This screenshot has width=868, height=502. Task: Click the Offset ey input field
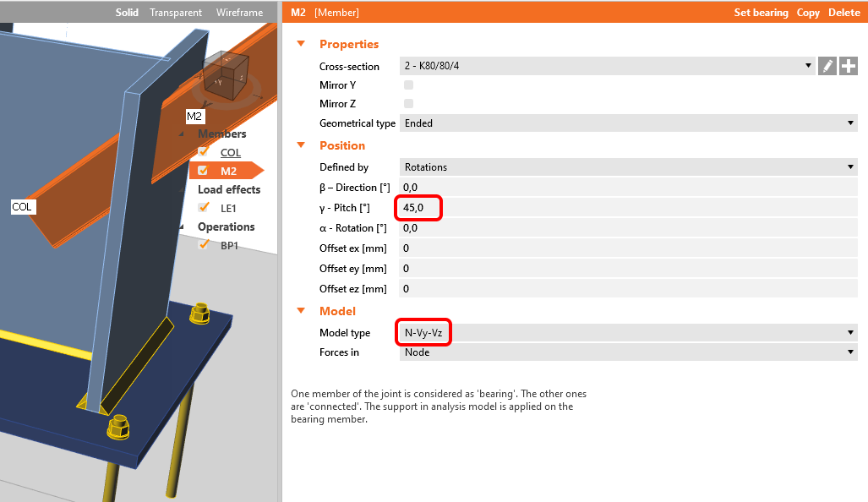628,269
